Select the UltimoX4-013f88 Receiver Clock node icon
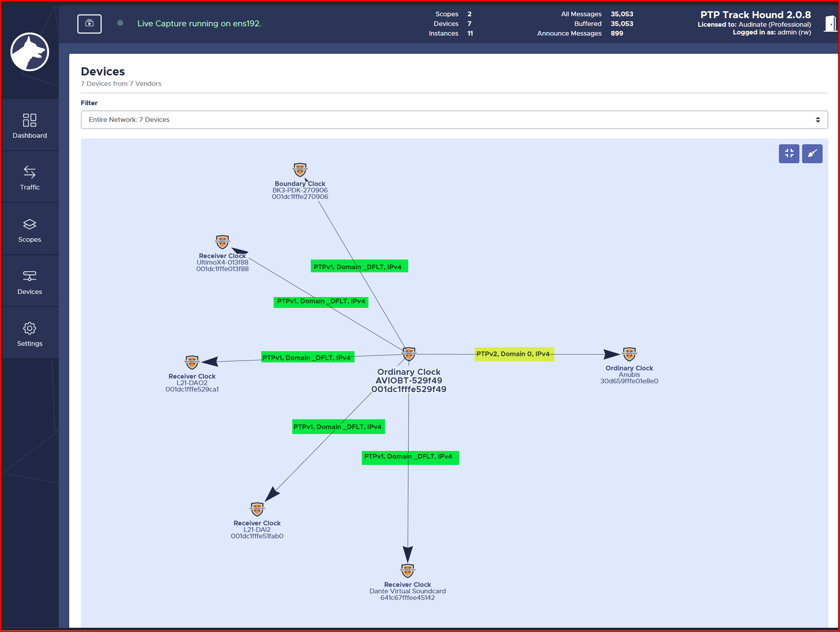The width and height of the screenshot is (840, 632). tap(222, 242)
